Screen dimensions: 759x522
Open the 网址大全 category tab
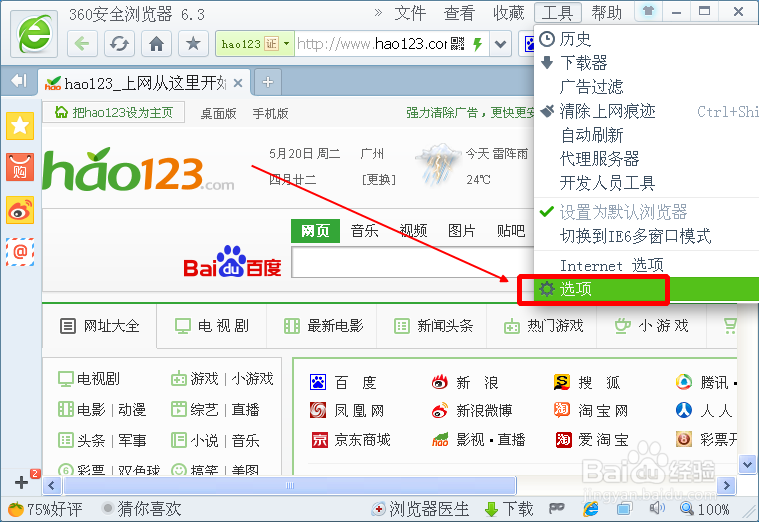pos(100,326)
